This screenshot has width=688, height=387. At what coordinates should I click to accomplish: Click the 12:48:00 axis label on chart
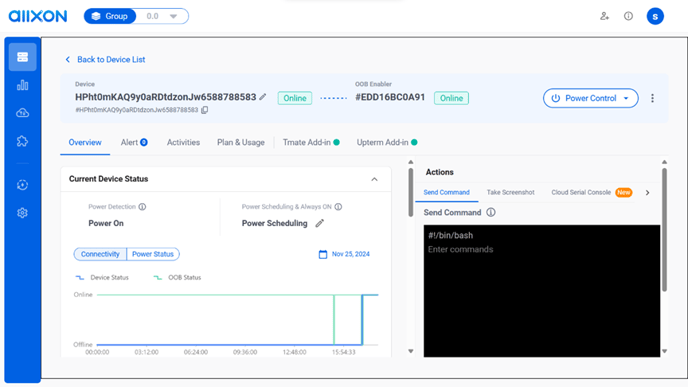pyautogui.click(x=294, y=352)
